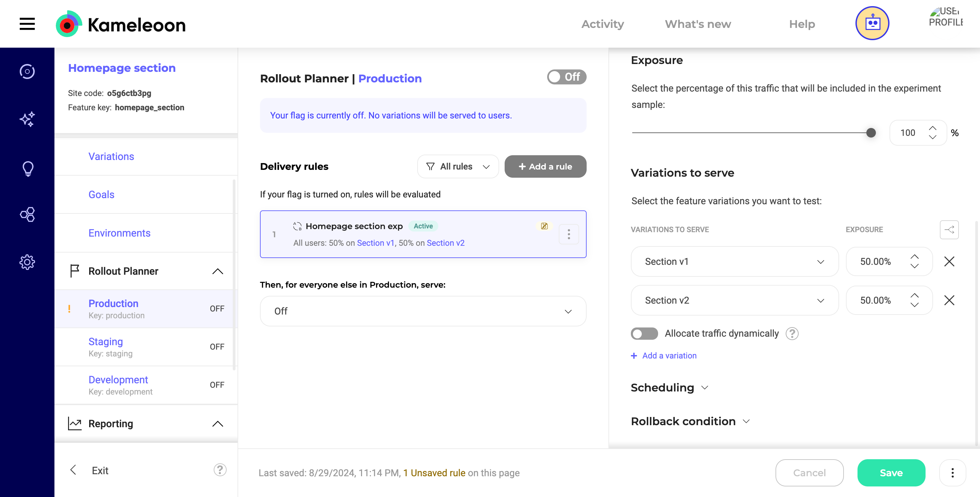The height and width of the screenshot is (497, 980).
Task: Click the green Save button
Action: point(891,472)
